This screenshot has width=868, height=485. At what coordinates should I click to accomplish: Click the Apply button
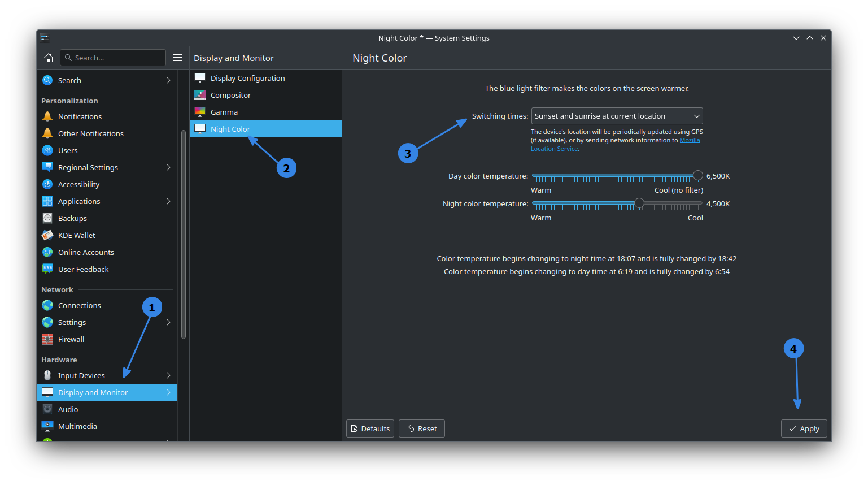[804, 428]
